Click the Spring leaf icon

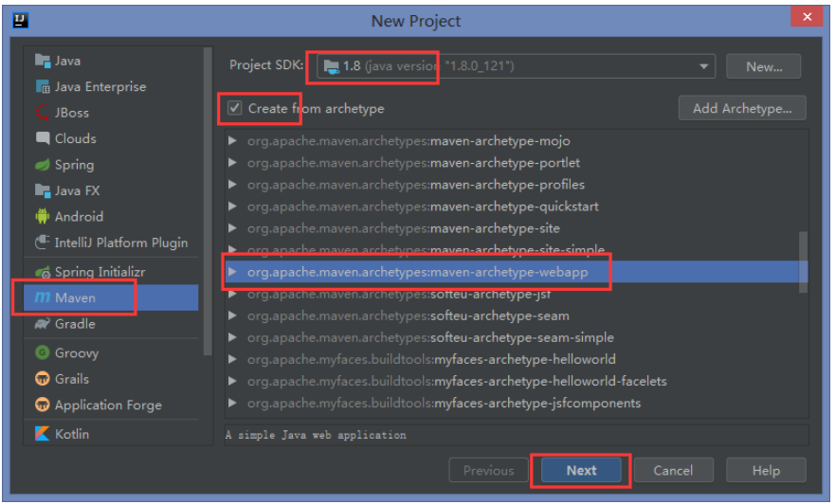[42, 165]
